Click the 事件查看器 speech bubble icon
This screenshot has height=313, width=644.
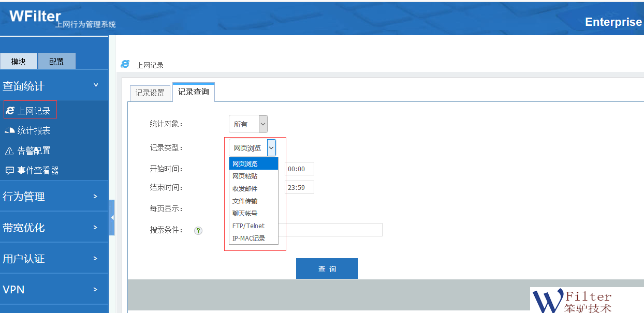9,170
